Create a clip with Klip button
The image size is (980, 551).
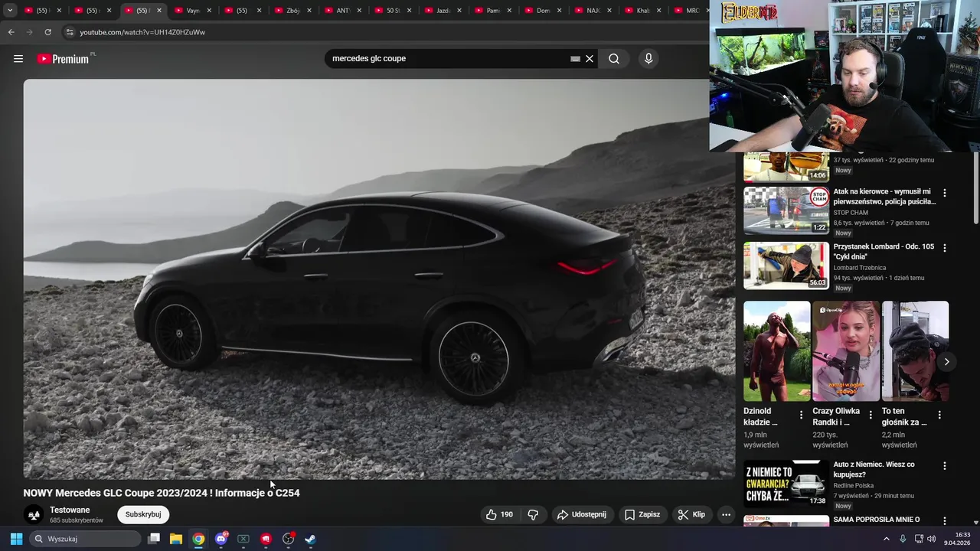691,514
